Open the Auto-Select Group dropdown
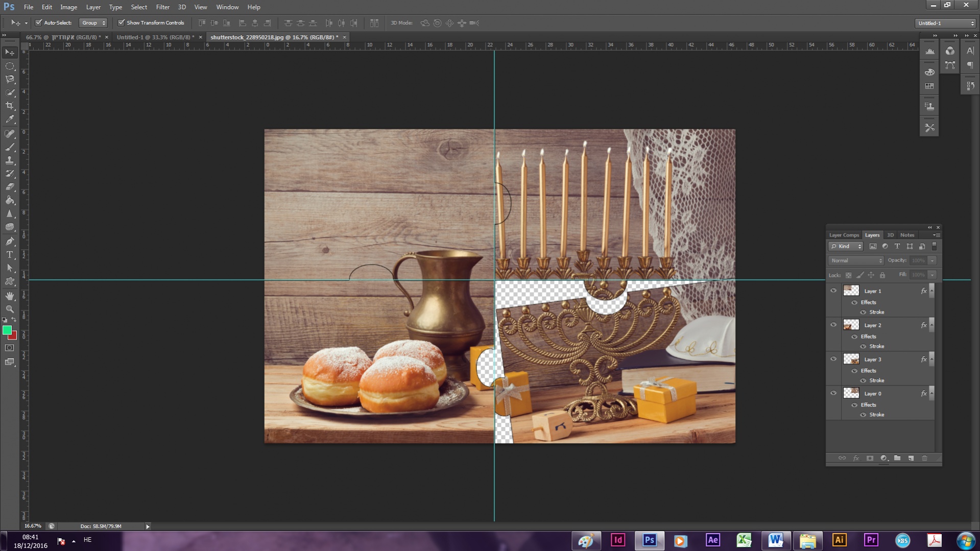 point(93,22)
